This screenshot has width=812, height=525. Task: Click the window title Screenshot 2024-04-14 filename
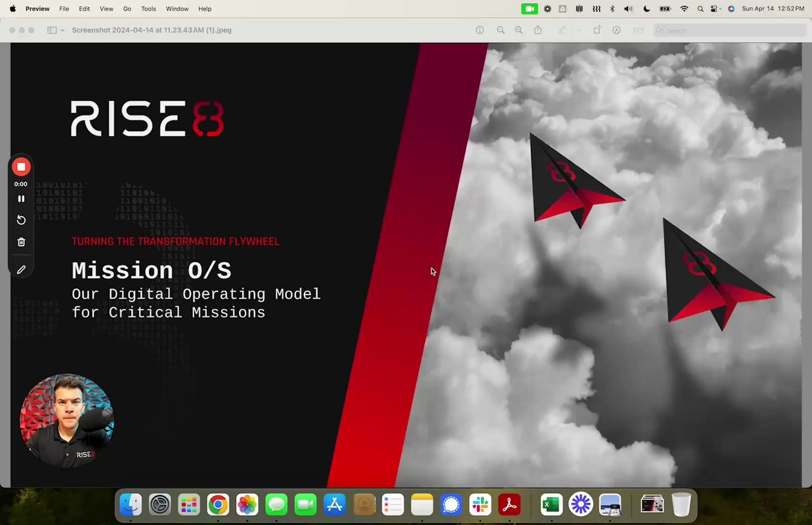click(x=152, y=30)
